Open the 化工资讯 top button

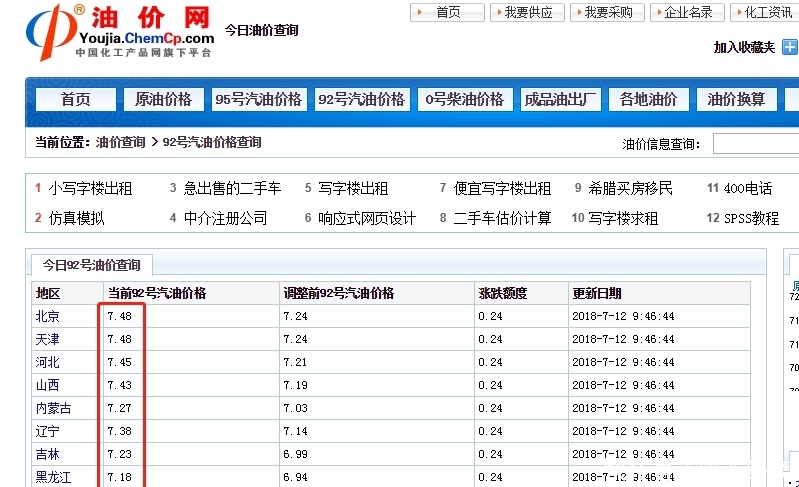(x=766, y=12)
